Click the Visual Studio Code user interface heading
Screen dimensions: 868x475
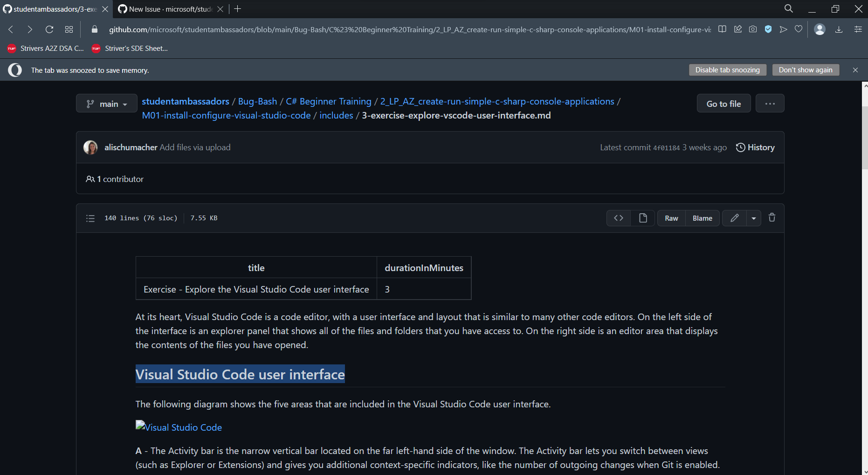click(x=240, y=374)
